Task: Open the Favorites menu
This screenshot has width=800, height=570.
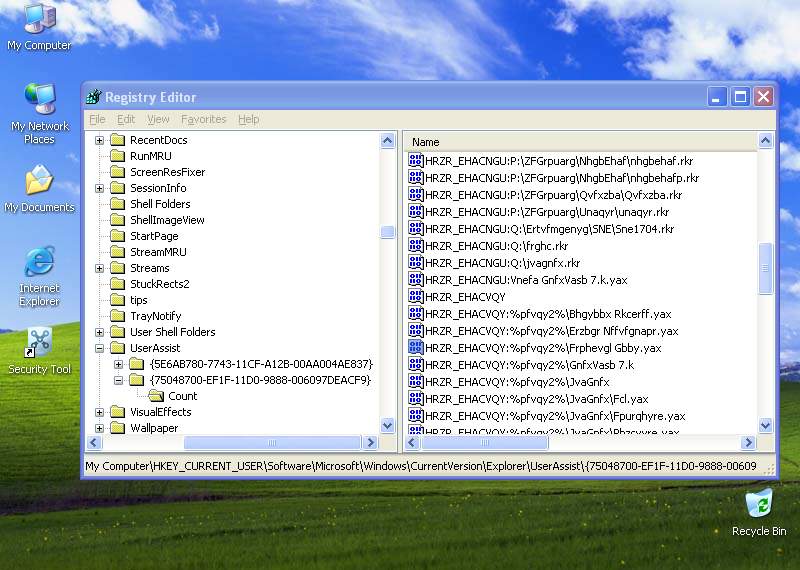Action: click(204, 119)
